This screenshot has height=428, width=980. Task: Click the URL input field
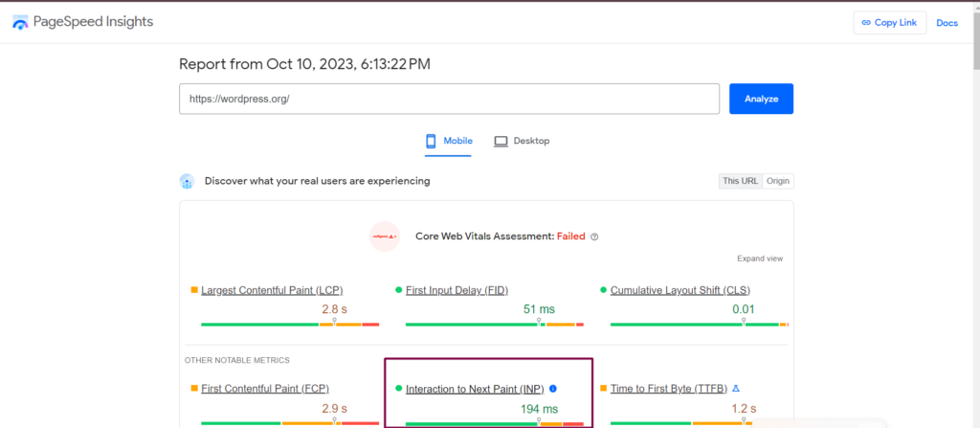click(449, 99)
